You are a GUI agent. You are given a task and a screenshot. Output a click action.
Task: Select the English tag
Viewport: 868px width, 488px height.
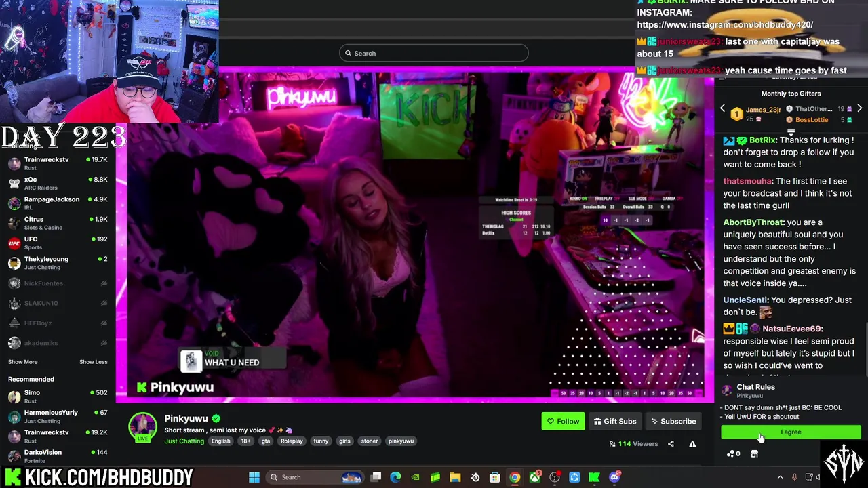tap(220, 441)
